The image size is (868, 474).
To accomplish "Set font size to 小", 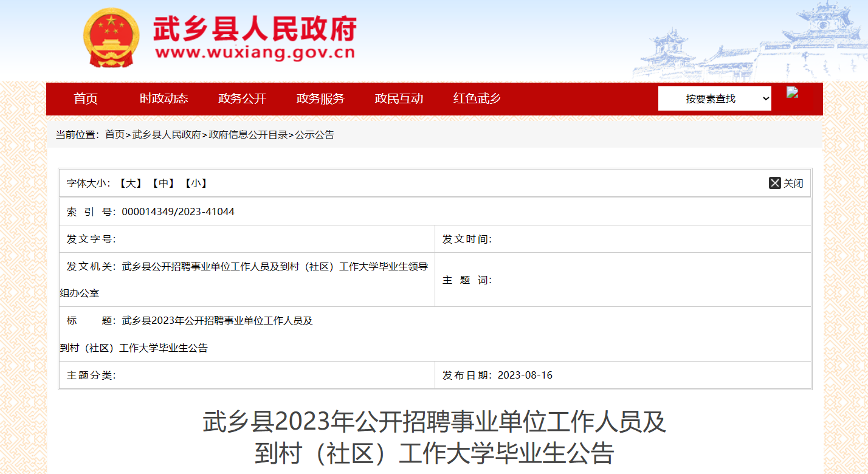I will coord(196,184).
